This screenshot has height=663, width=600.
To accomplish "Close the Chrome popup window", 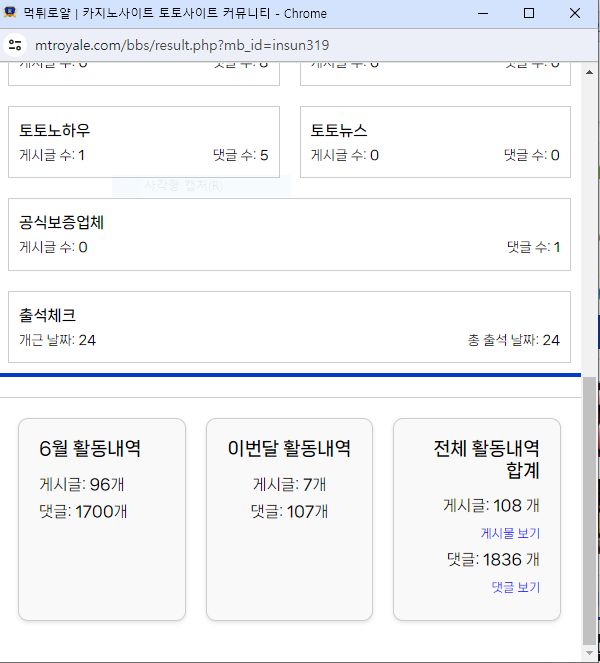I will [x=577, y=13].
